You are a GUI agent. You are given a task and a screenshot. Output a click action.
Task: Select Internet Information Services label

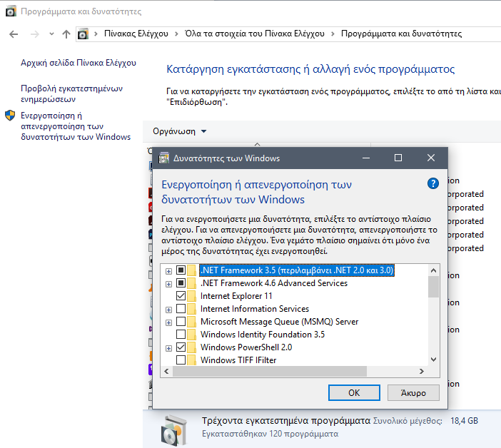(x=255, y=308)
